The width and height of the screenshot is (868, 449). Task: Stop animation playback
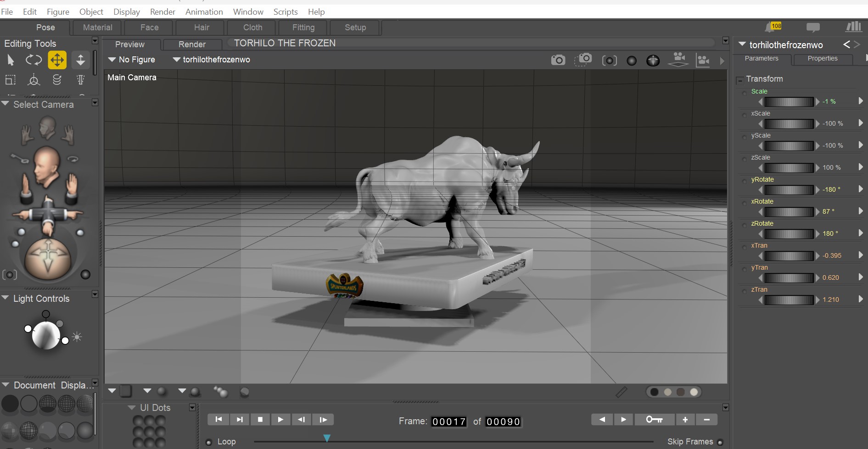[x=260, y=419]
